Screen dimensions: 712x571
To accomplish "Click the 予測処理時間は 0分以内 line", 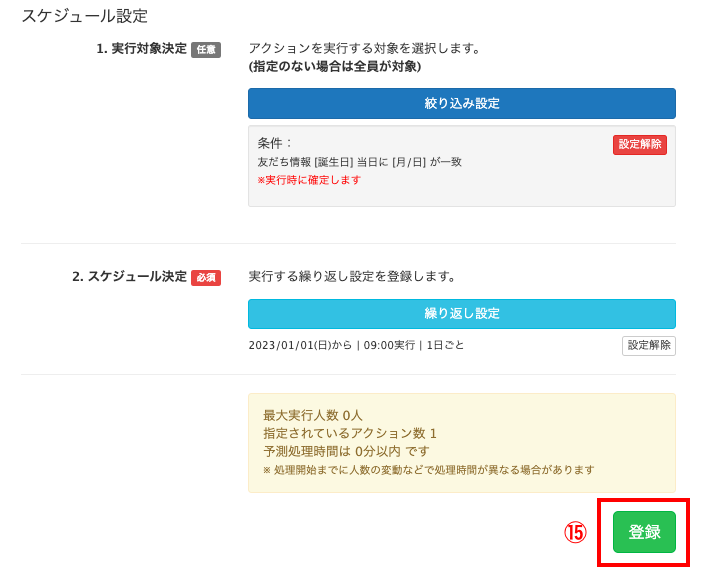I will (346, 451).
